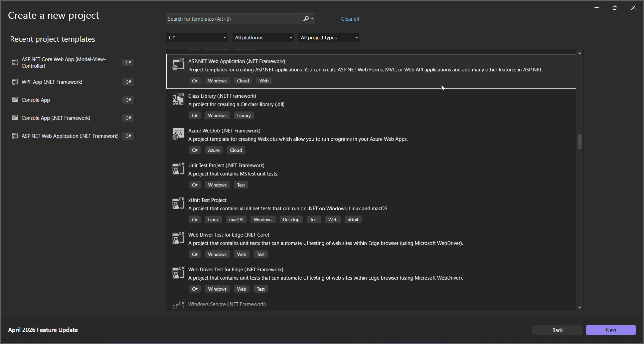Click C# badge next to WPF App

(128, 82)
